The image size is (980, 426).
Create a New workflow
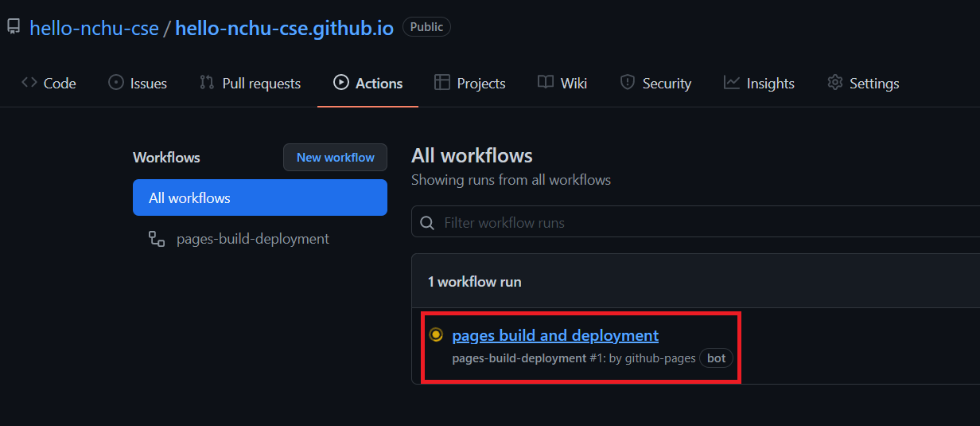[335, 158]
